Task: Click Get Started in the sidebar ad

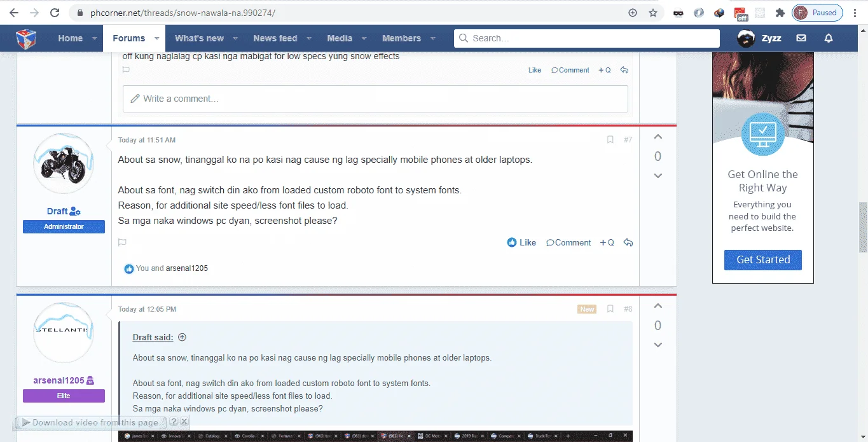Action: click(x=763, y=259)
